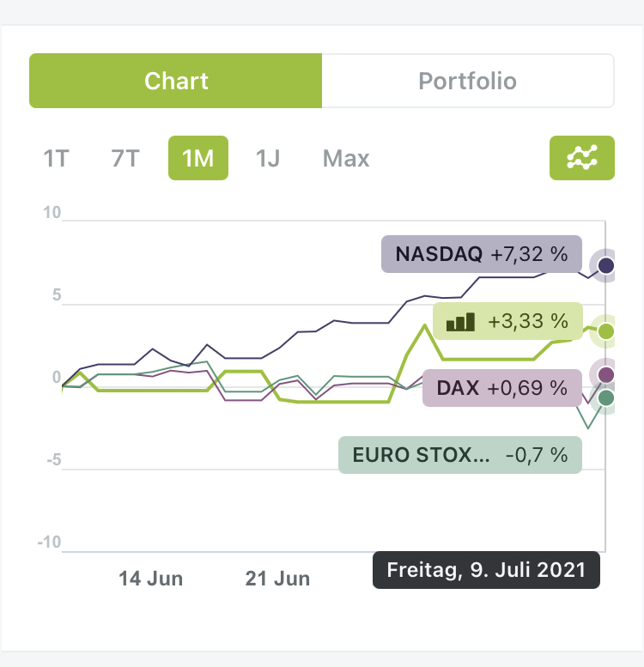Select the 7T time range

coord(125,159)
